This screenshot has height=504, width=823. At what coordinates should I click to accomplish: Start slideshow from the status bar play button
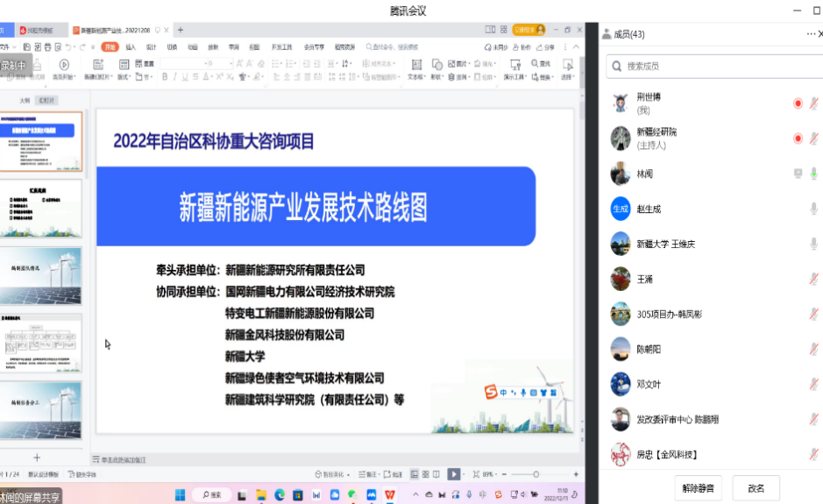(454, 474)
